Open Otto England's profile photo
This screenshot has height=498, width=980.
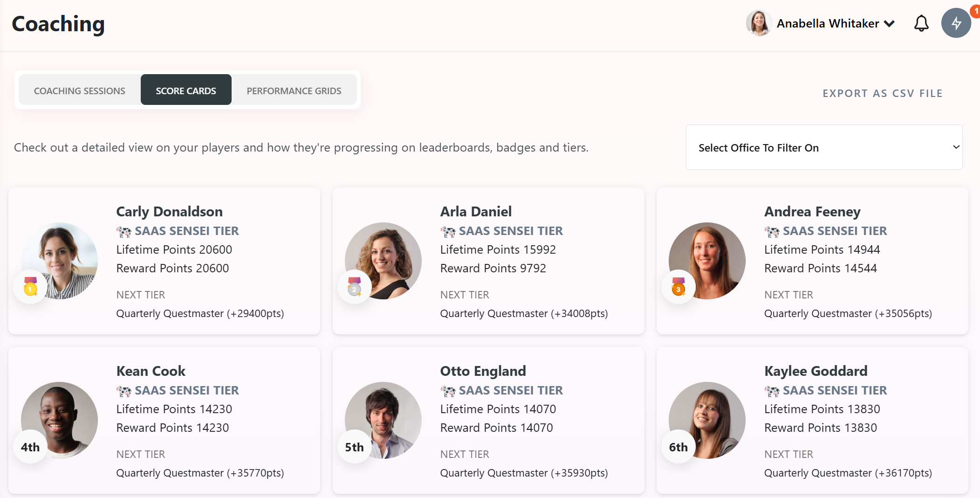[x=383, y=420]
